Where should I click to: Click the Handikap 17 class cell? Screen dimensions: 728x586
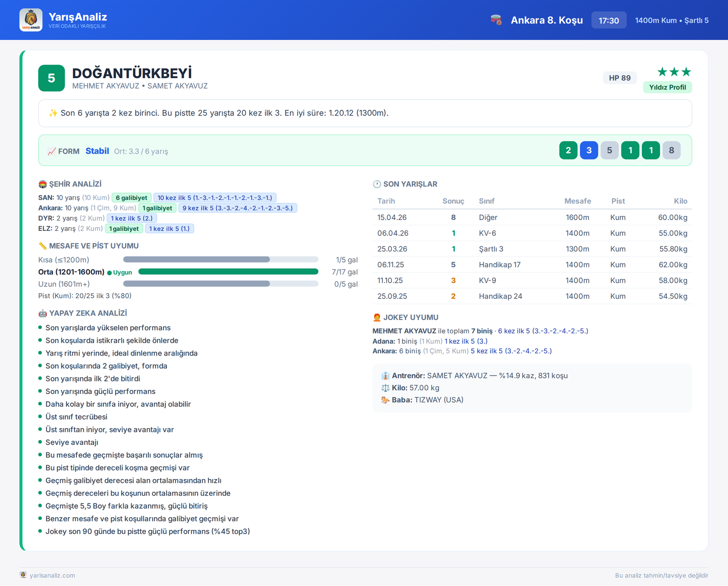[500, 265]
